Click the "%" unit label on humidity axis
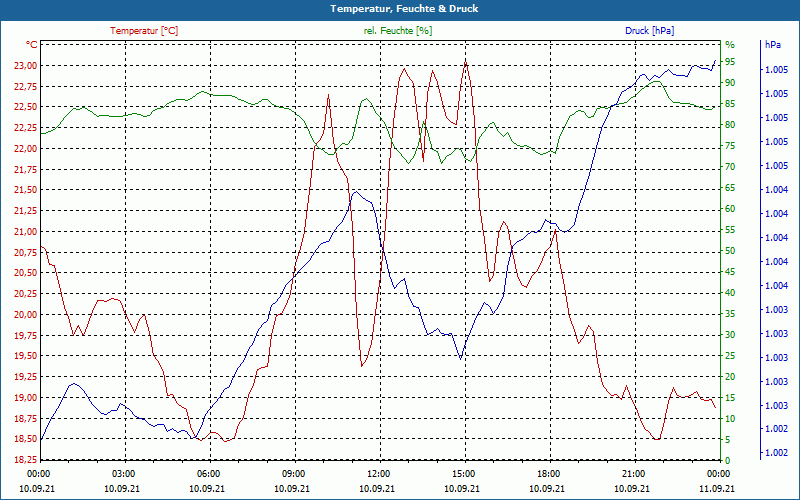This screenshot has width=800, height=500. tap(730, 45)
